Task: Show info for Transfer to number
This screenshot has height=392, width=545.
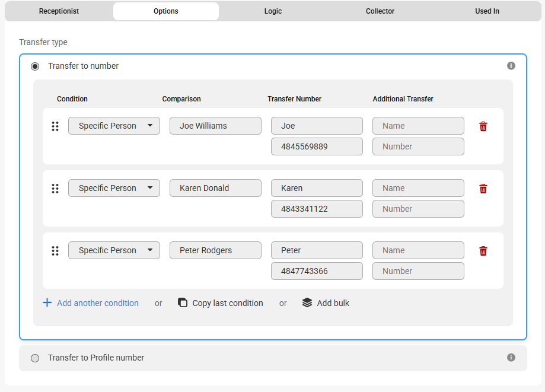Action: [x=511, y=66]
